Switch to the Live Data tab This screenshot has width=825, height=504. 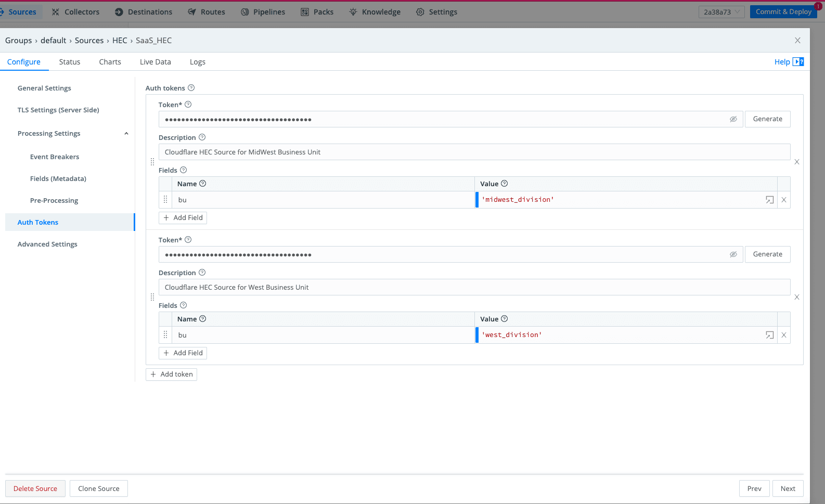point(155,62)
